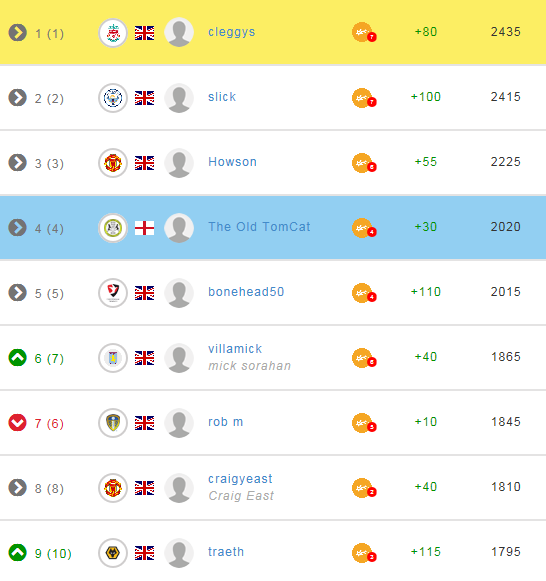Click the UK flag in craigyeast's row
Image resolution: width=546 pixels, height=581 pixels.
[x=144, y=488]
